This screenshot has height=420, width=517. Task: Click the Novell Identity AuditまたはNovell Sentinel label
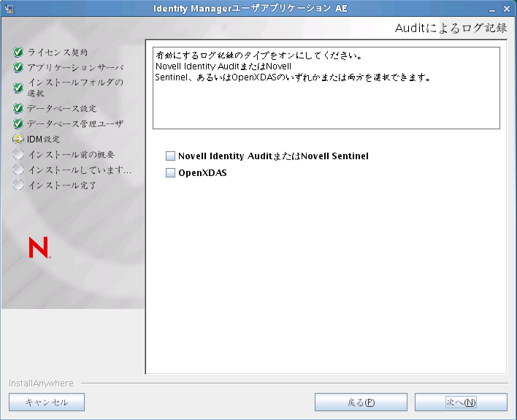click(273, 156)
